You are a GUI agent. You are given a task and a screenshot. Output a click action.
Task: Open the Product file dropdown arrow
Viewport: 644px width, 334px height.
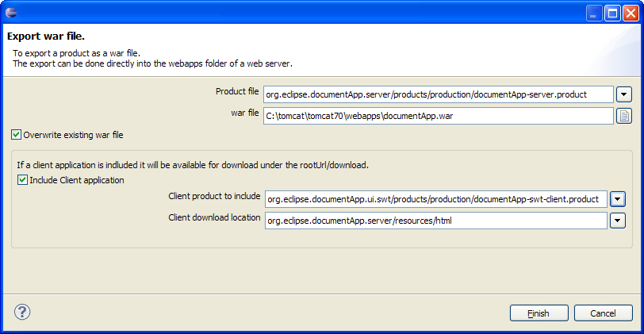624,94
